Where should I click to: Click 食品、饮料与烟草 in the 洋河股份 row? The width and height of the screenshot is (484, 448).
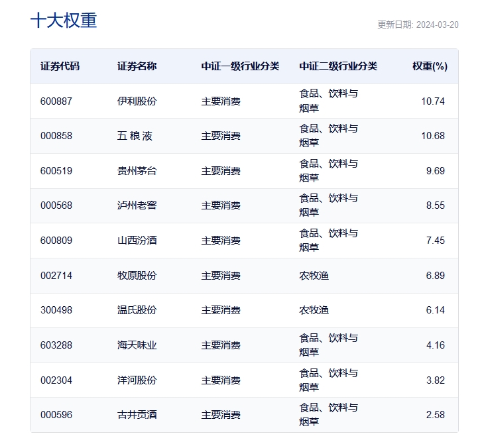pyautogui.click(x=328, y=380)
